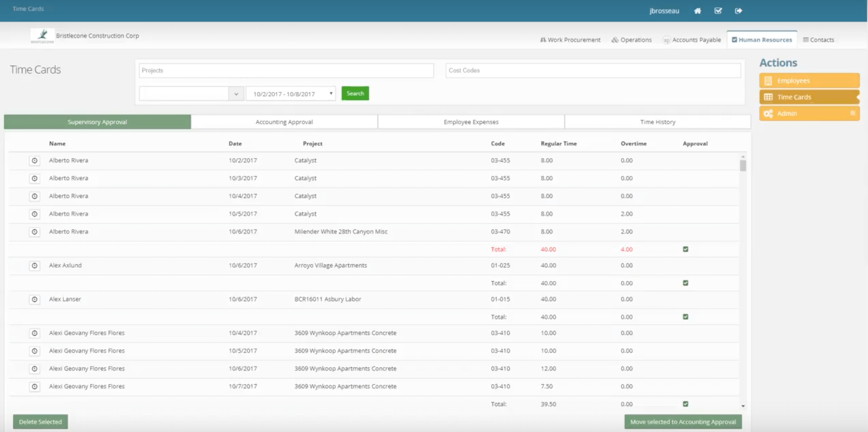
Task: Open the Employee Expenses tab
Action: point(471,122)
